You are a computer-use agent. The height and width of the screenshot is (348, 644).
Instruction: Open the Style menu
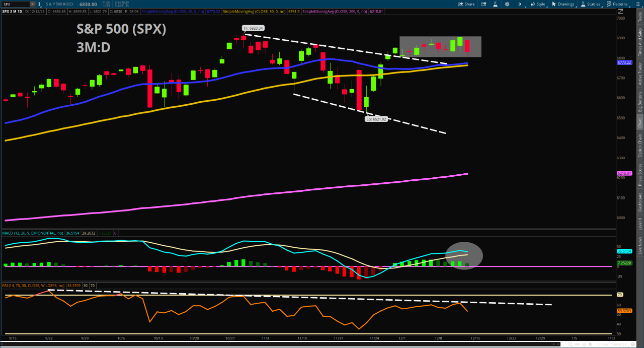point(538,4)
